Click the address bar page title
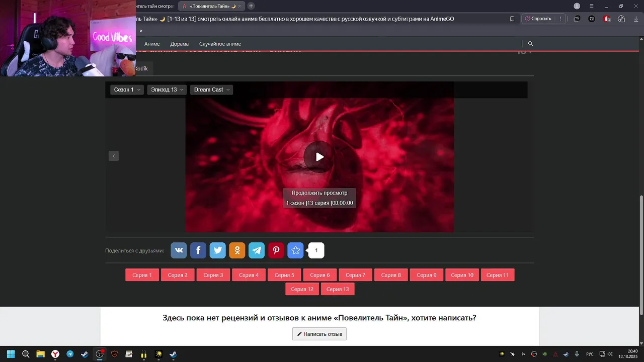This screenshot has width=644, height=362. point(295,19)
